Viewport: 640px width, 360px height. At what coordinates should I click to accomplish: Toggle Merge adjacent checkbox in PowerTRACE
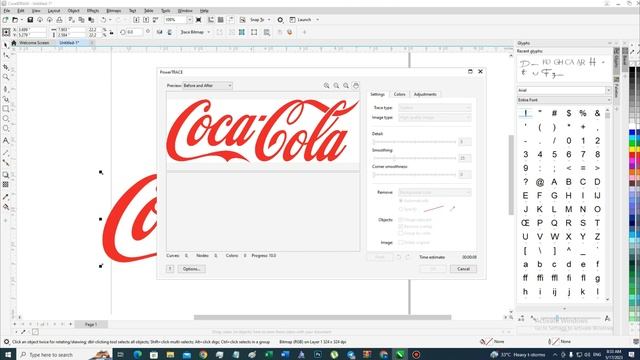click(x=401, y=220)
